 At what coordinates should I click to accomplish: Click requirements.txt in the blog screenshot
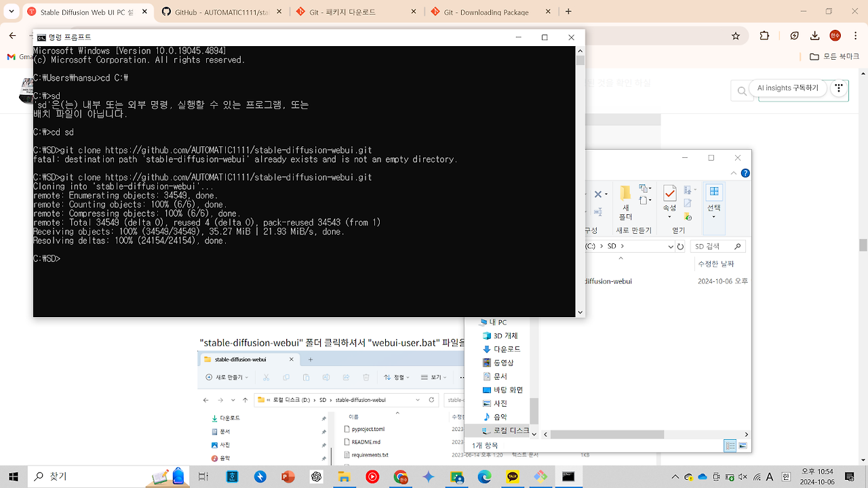click(x=365, y=455)
